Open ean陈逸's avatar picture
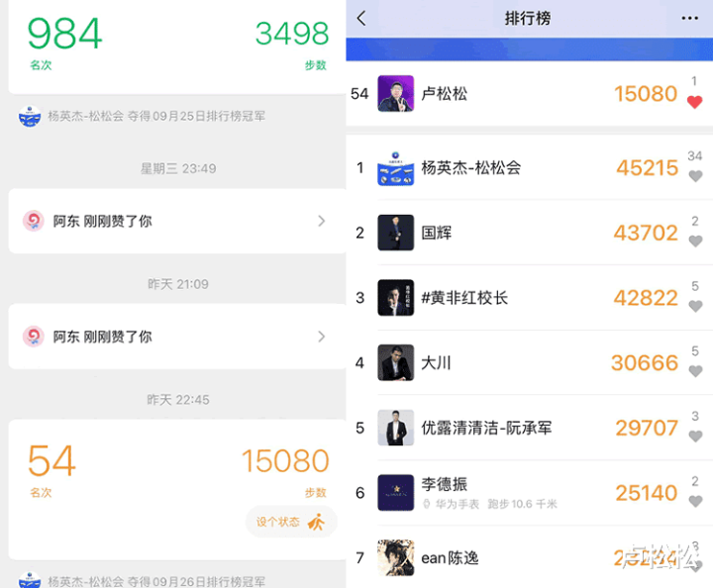Screen dimensions: 713x588 coord(395,557)
